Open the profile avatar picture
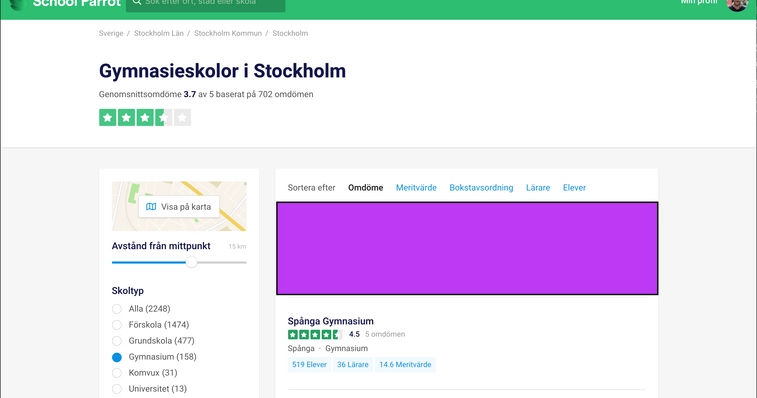757x398 pixels. pyautogui.click(x=737, y=4)
